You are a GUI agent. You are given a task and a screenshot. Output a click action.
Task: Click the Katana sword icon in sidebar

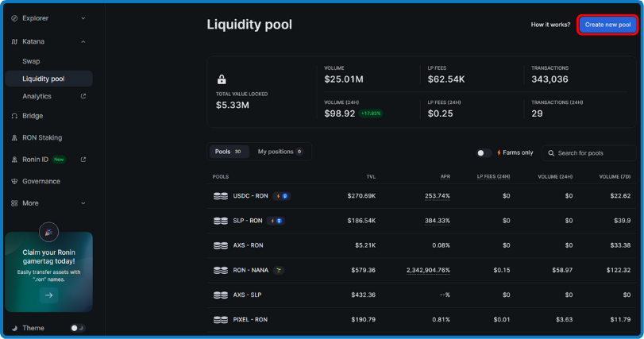(x=14, y=41)
